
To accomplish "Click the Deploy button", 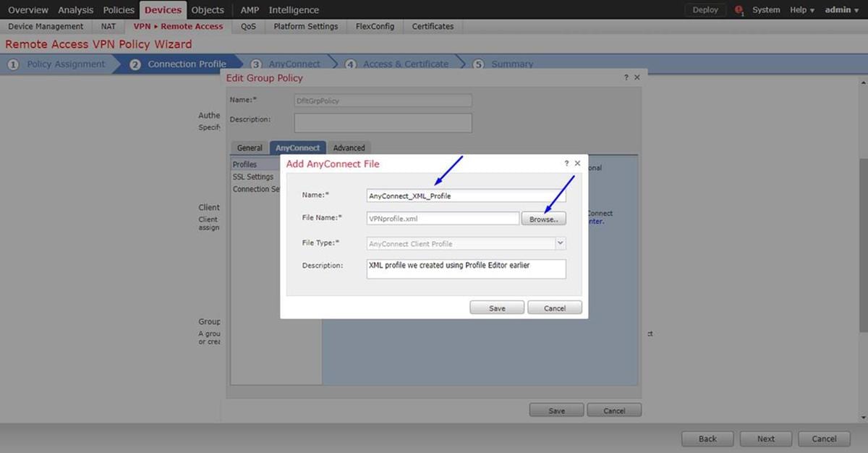I will click(705, 10).
